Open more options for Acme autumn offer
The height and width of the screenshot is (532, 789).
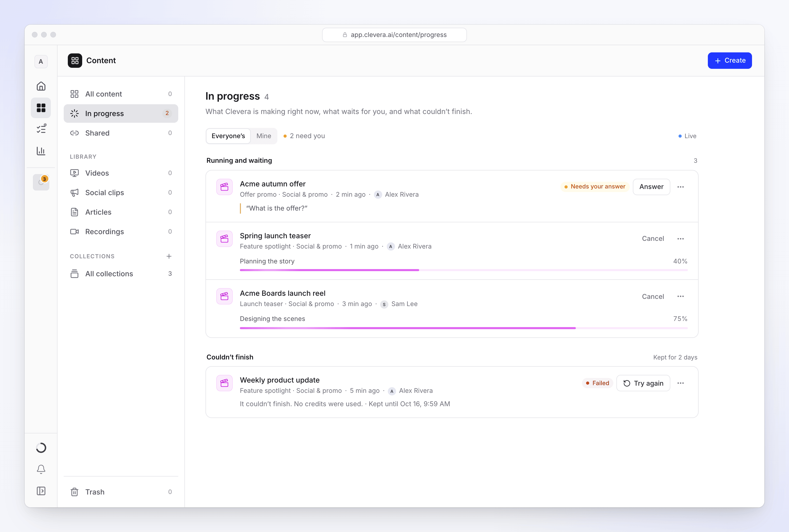(680, 187)
